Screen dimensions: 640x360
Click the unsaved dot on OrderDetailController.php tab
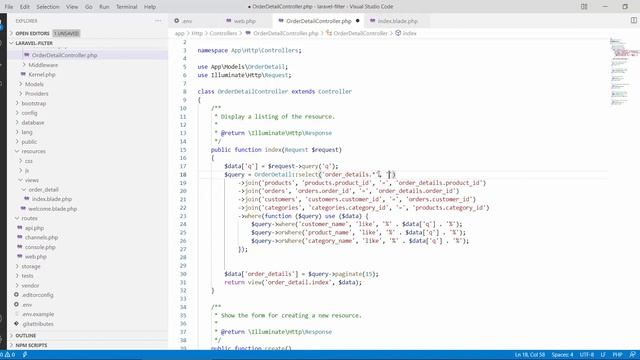[358, 21]
